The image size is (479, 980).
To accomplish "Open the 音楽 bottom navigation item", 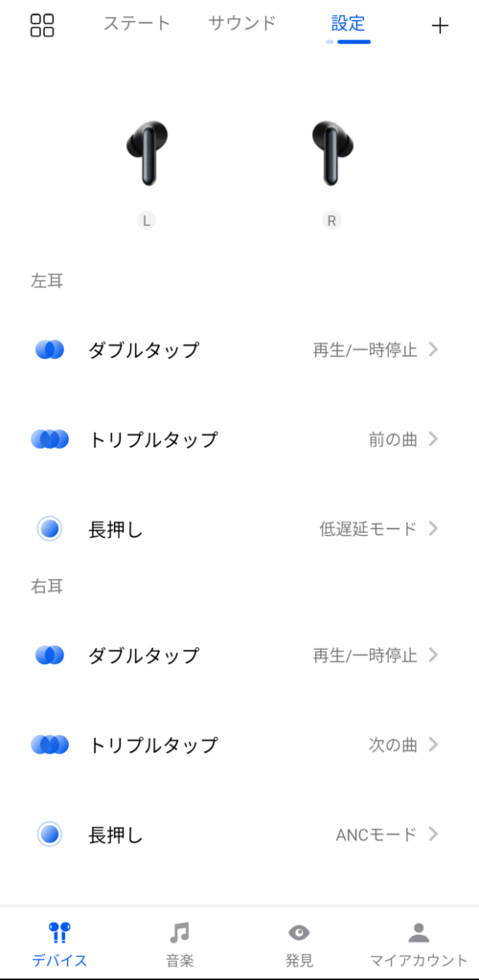I will [179, 944].
